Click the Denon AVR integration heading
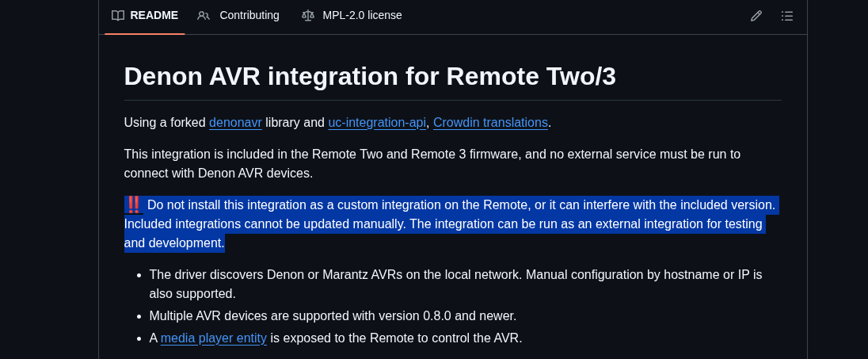 [370, 76]
